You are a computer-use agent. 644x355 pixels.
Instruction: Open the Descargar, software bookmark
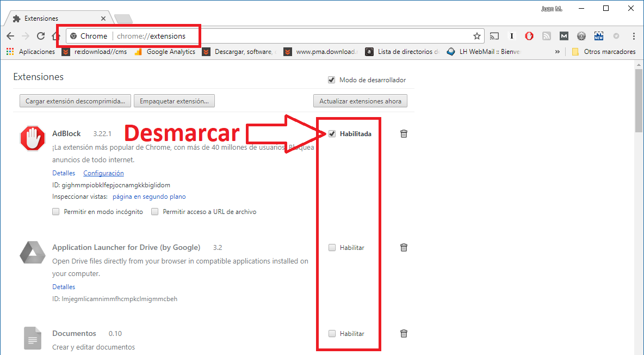pos(240,51)
